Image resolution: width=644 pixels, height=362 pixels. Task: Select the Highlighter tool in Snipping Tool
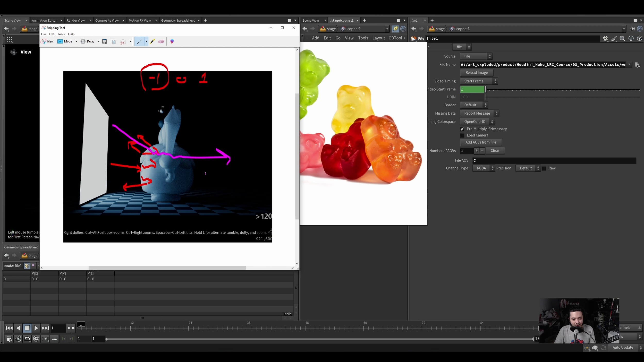[152, 41]
